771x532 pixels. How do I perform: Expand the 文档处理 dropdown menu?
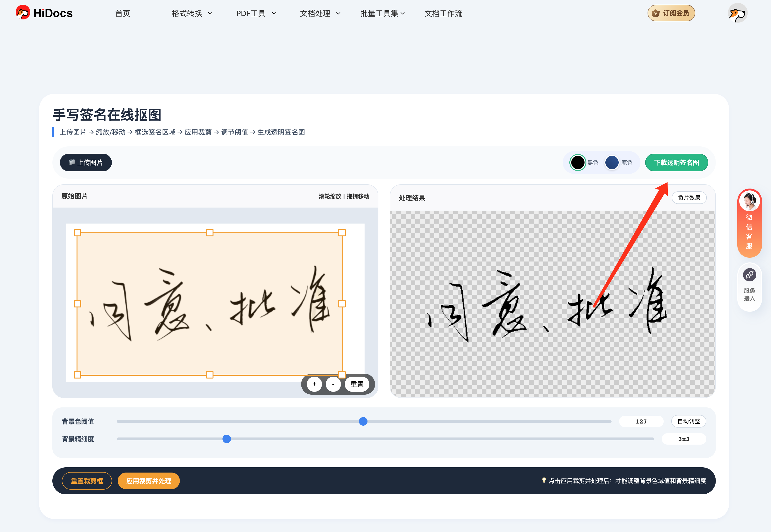point(320,13)
